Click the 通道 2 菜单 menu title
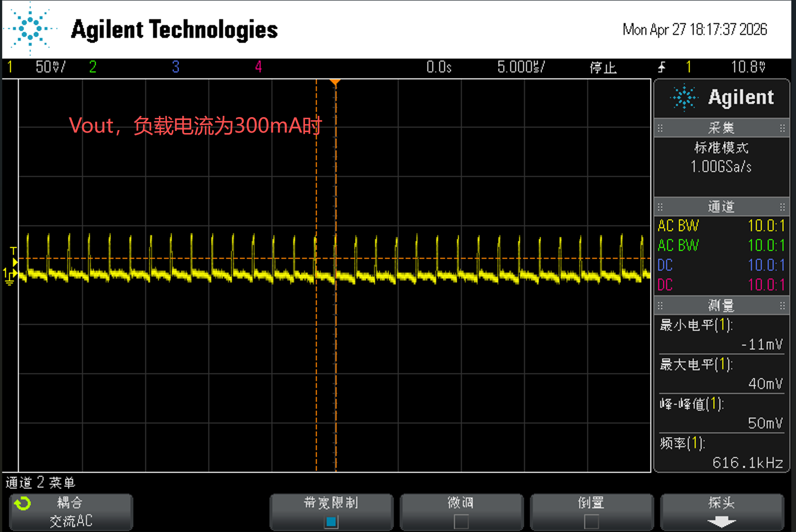The width and height of the screenshot is (796, 532). point(41,483)
